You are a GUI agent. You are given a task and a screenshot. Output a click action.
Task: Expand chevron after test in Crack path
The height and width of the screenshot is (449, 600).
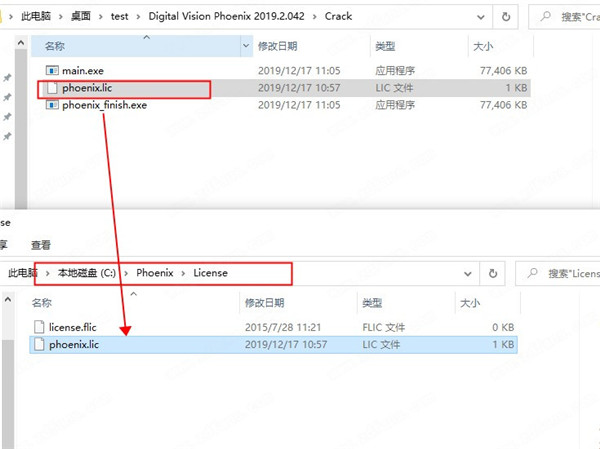(139, 16)
